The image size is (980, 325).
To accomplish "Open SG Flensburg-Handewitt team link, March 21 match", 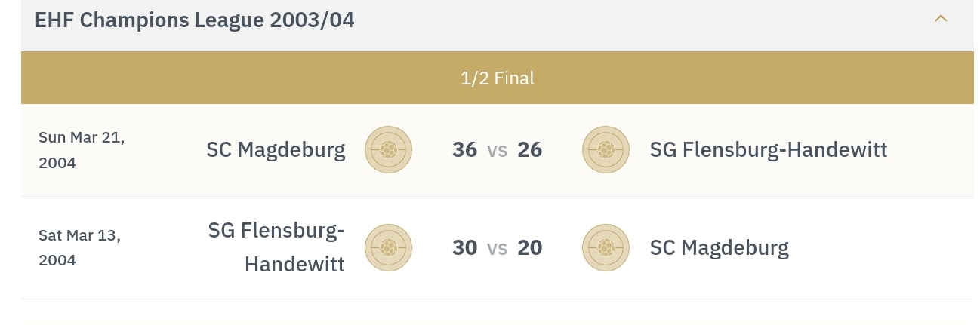I will [x=768, y=150].
